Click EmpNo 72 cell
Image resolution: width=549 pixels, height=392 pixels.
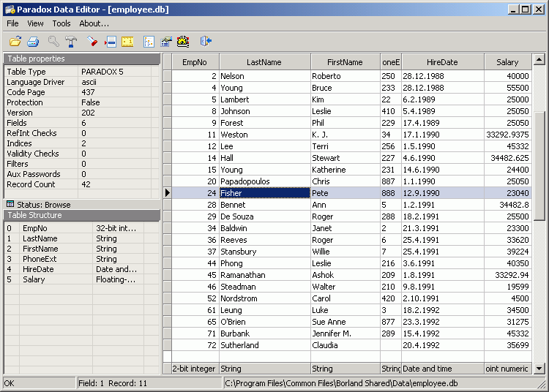click(195, 345)
